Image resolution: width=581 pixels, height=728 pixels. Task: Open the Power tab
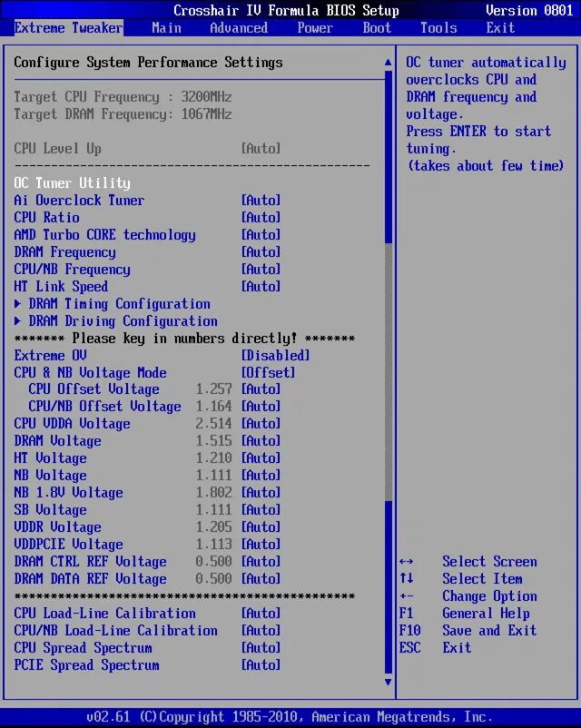(x=315, y=28)
